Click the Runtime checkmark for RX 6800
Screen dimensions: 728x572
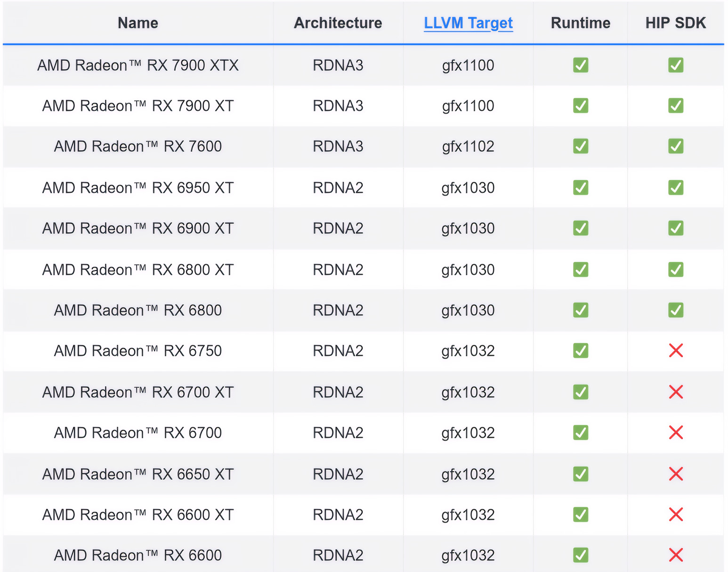tap(581, 310)
